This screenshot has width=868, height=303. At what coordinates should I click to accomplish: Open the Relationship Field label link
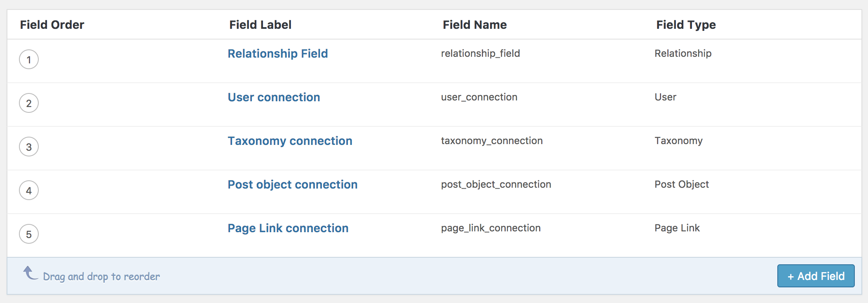pos(278,54)
